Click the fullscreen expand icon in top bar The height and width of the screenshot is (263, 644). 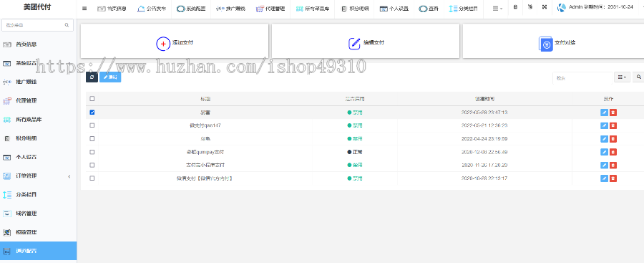click(x=545, y=7)
